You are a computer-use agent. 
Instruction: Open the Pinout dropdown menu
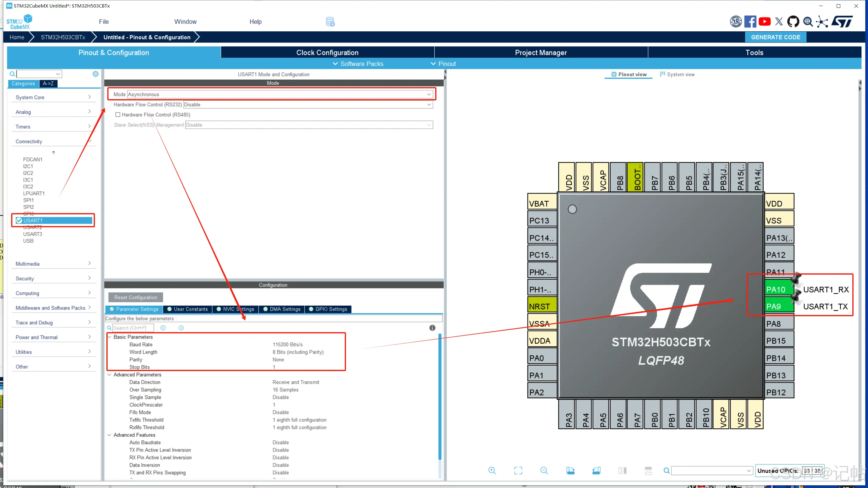pyautogui.click(x=443, y=64)
